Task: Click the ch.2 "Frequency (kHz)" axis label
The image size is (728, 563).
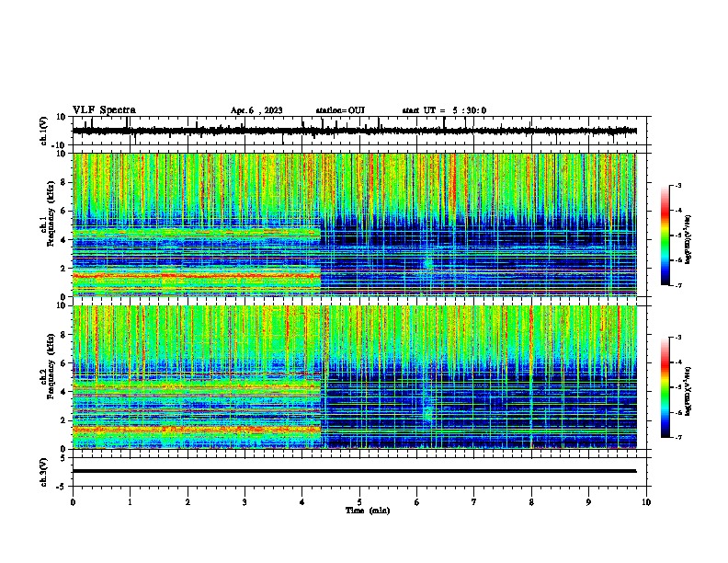Action: click(x=51, y=366)
